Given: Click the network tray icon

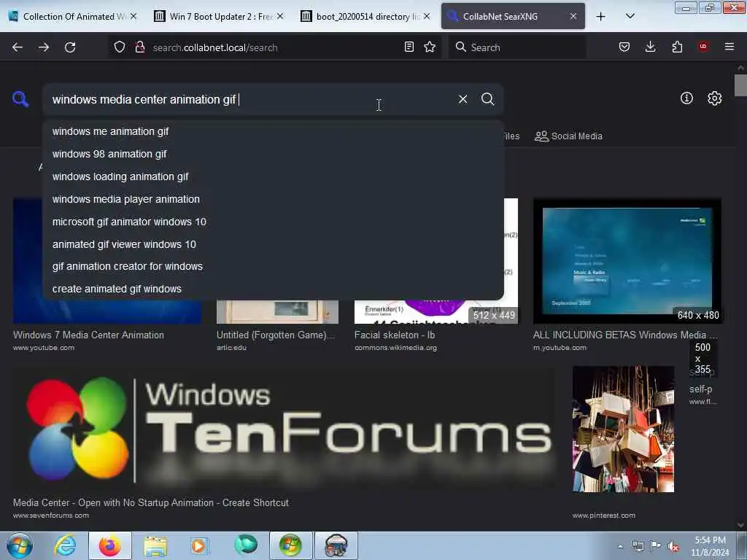Looking at the screenshot, I should (638, 547).
